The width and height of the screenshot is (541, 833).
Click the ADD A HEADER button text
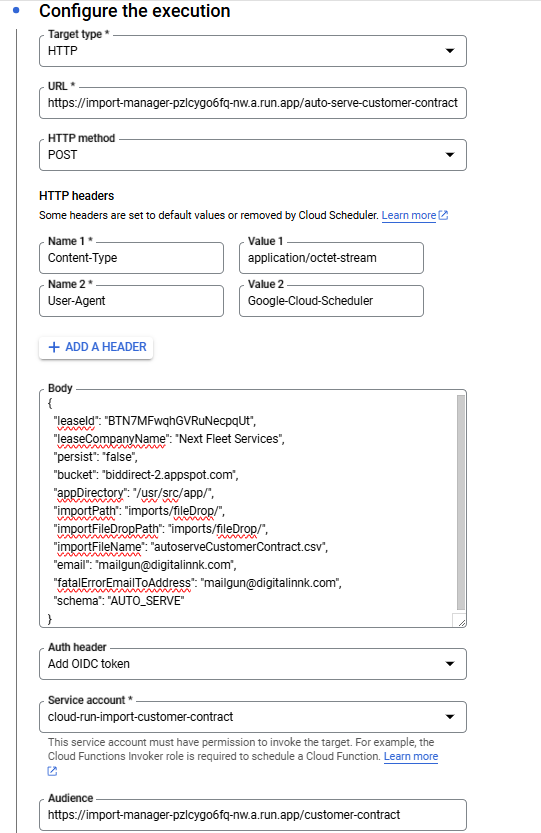tap(106, 347)
